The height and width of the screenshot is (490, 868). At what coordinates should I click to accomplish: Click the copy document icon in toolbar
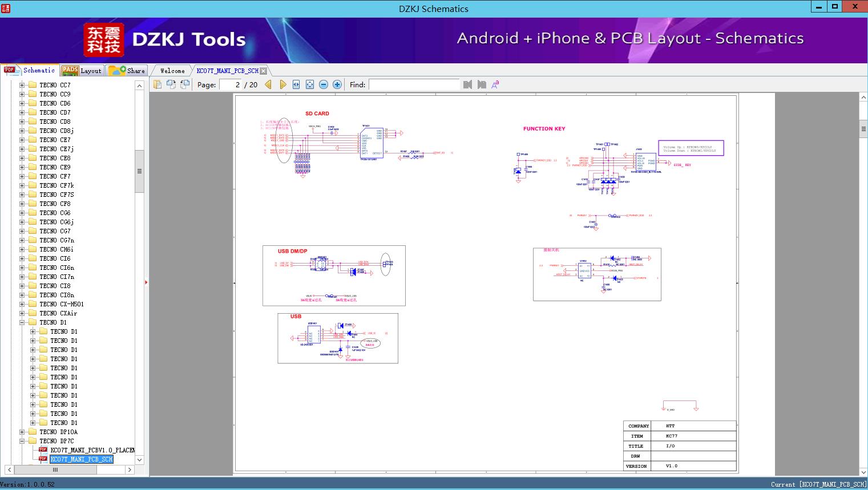pyautogui.click(x=158, y=84)
